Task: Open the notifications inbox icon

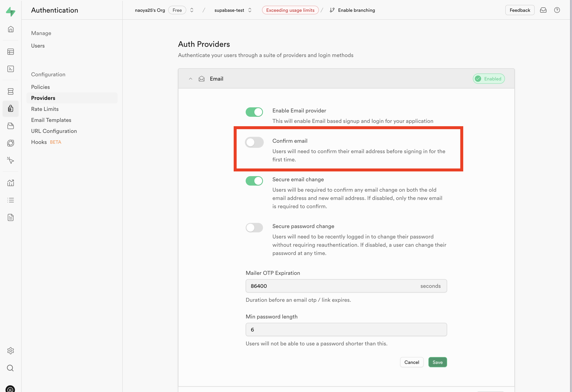Action: pos(543,10)
